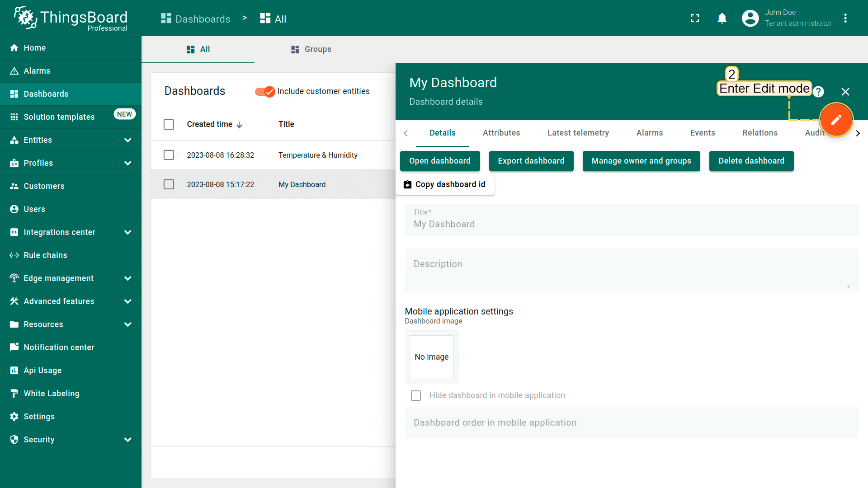This screenshot has width=868, height=488.
Task: Open notifications bell icon
Action: [722, 18]
